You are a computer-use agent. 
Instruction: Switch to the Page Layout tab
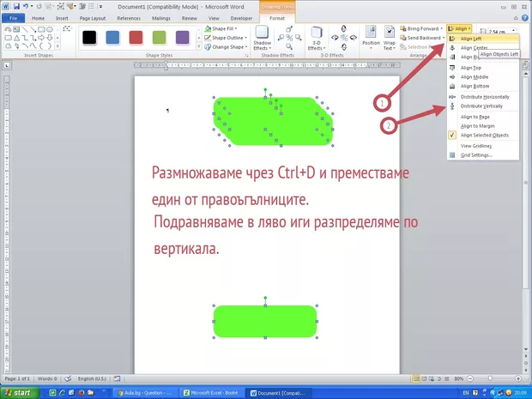pos(93,18)
